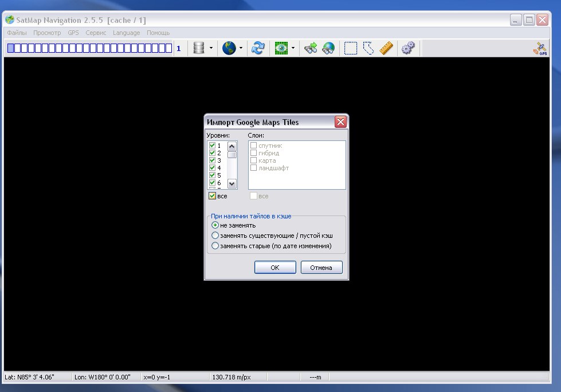Click the SatMap Navigation title bar icon

(x=10, y=19)
